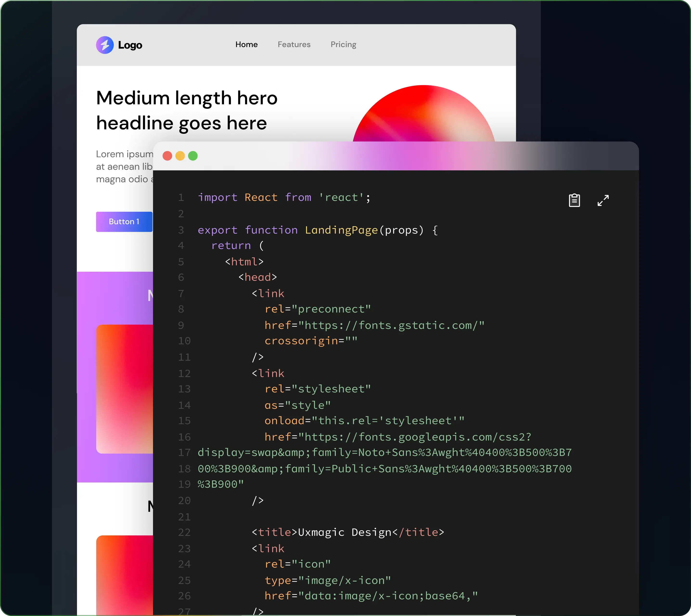Image resolution: width=691 pixels, height=616 pixels.
Task: Click as="style" attribute line
Action: [298, 405]
